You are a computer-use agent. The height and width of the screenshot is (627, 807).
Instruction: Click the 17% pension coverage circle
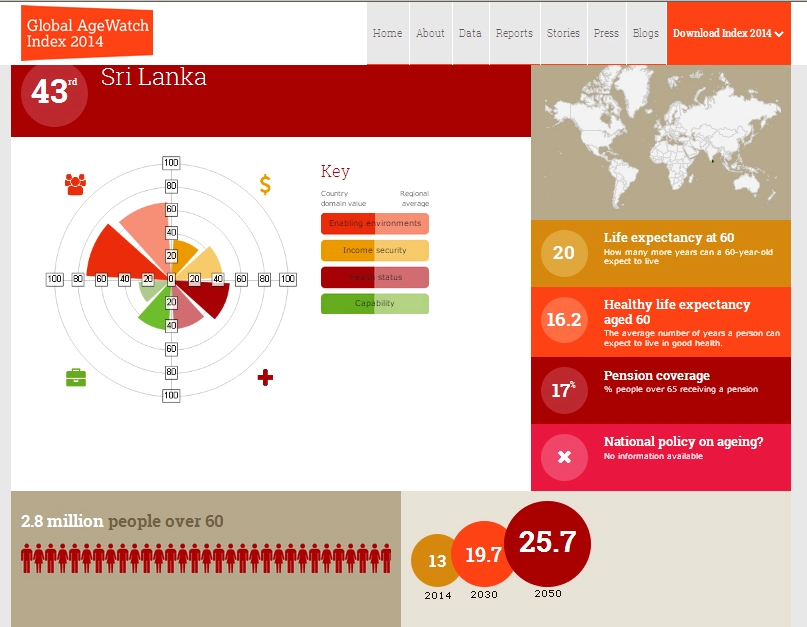pos(564,389)
